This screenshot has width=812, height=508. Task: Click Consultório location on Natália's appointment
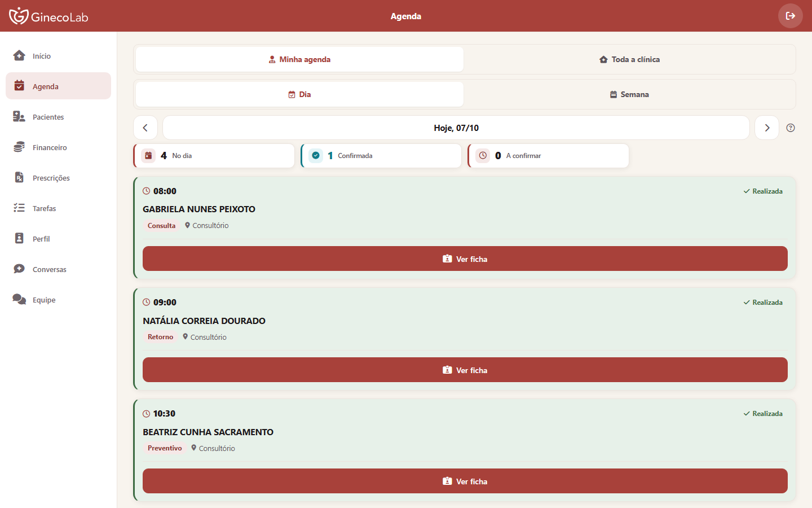click(205, 337)
